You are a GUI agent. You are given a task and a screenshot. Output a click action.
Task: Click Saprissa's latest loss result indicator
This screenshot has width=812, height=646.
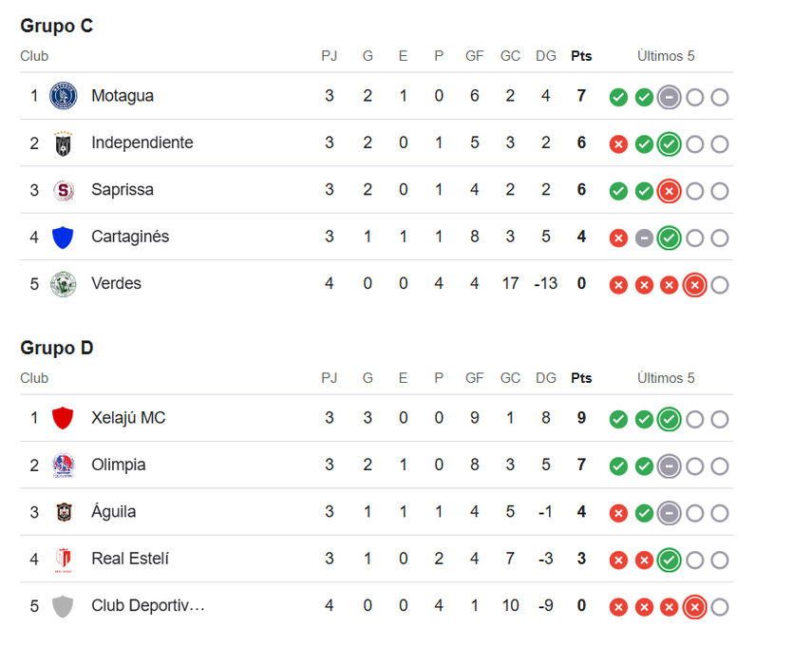669,191
